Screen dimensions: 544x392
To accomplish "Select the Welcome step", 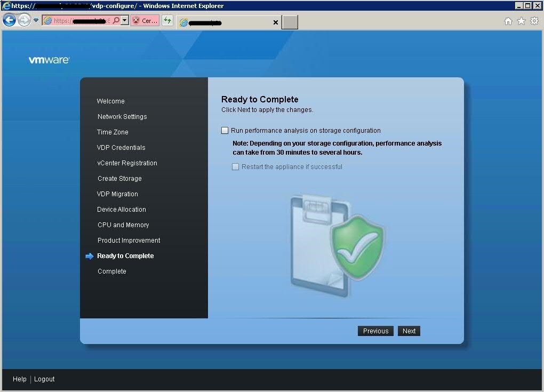I will click(111, 101).
